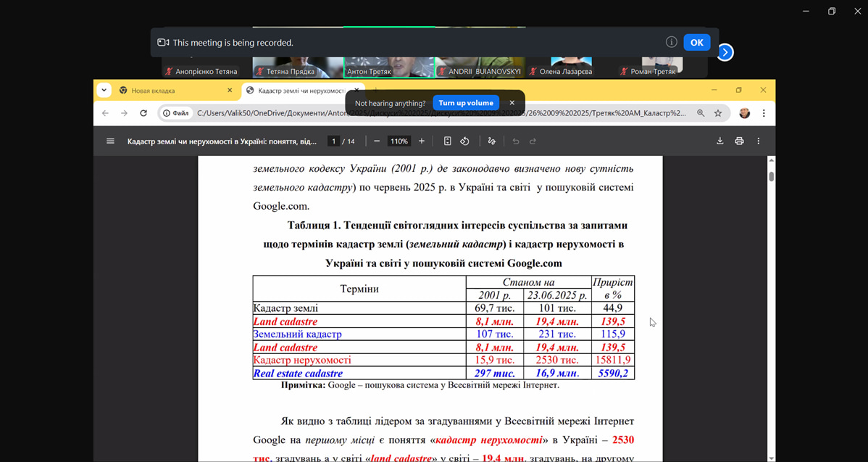This screenshot has width=868, height=462.
Task: Expand the Chrome tab search dropdown
Action: pos(104,91)
